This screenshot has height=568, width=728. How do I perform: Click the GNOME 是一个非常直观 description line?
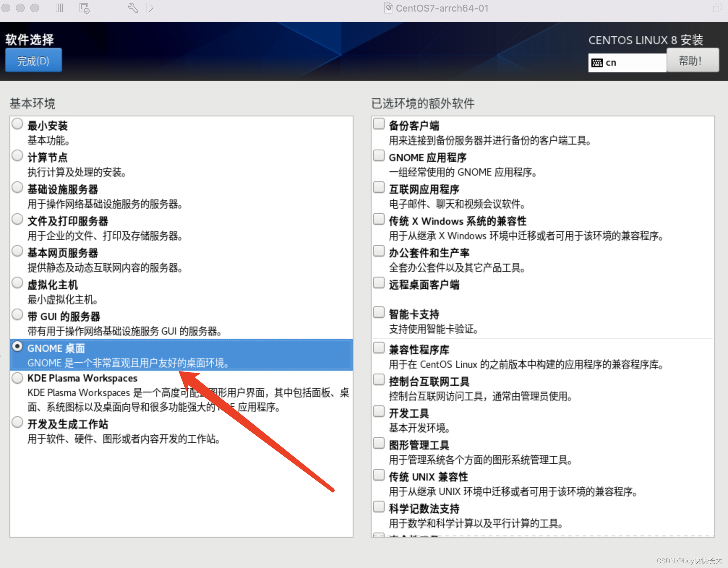[x=128, y=363]
